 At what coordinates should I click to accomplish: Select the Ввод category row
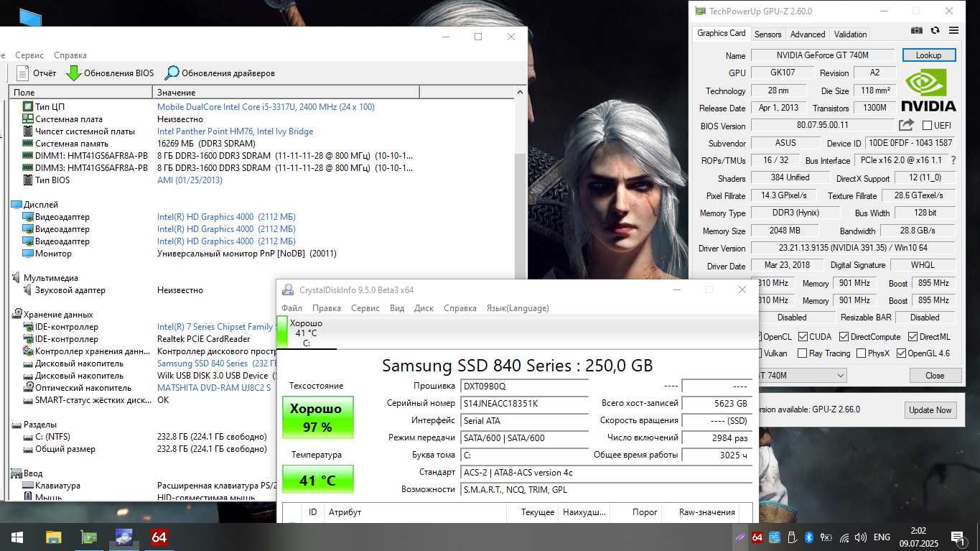(27, 473)
